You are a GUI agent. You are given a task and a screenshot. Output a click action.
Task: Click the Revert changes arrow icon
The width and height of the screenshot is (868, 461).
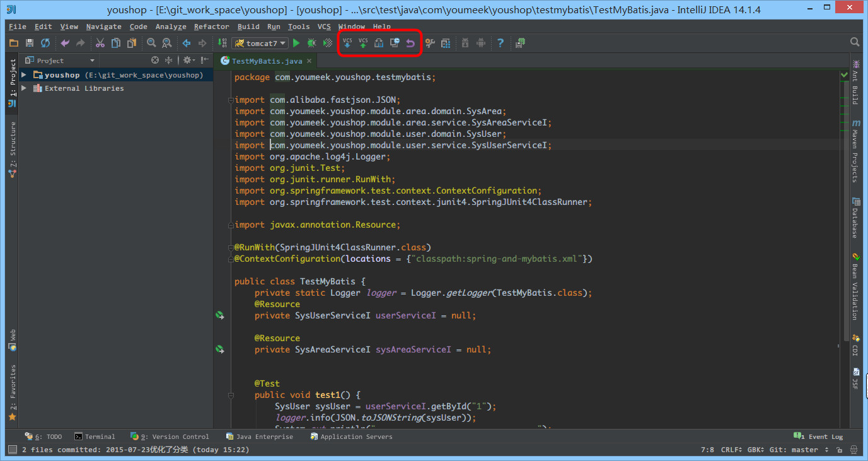tap(410, 43)
